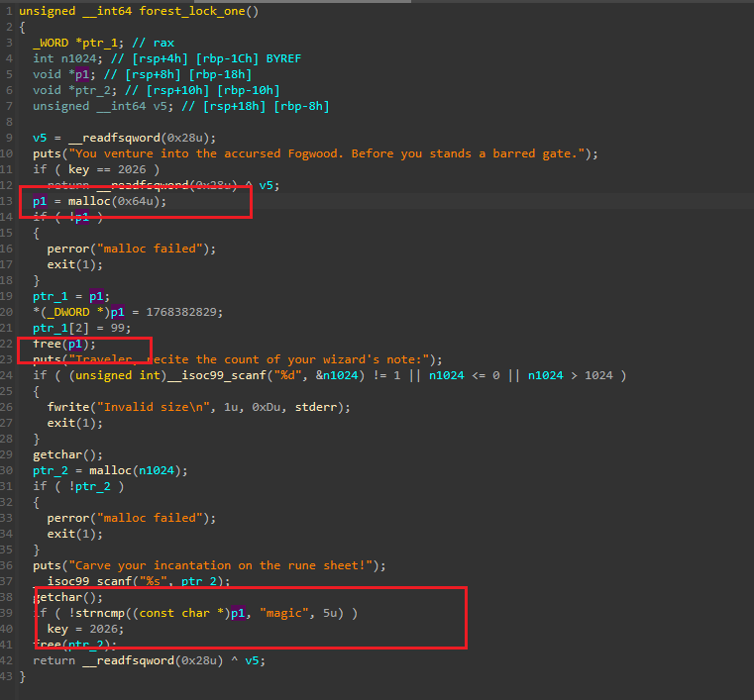Click exit(1) on line 17
Screen dimensions: 754x700
click(x=75, y=264)
